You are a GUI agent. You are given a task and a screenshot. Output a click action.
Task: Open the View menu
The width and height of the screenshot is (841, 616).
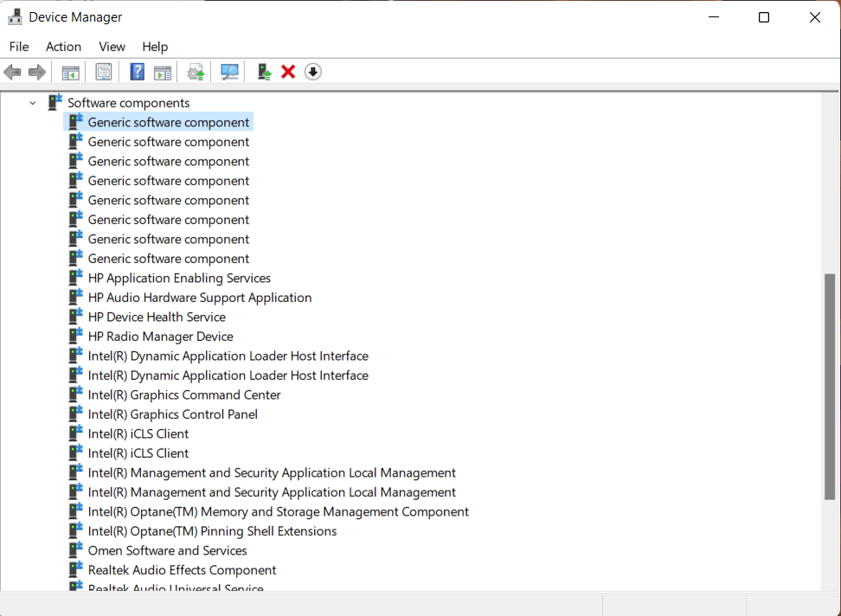112,47
